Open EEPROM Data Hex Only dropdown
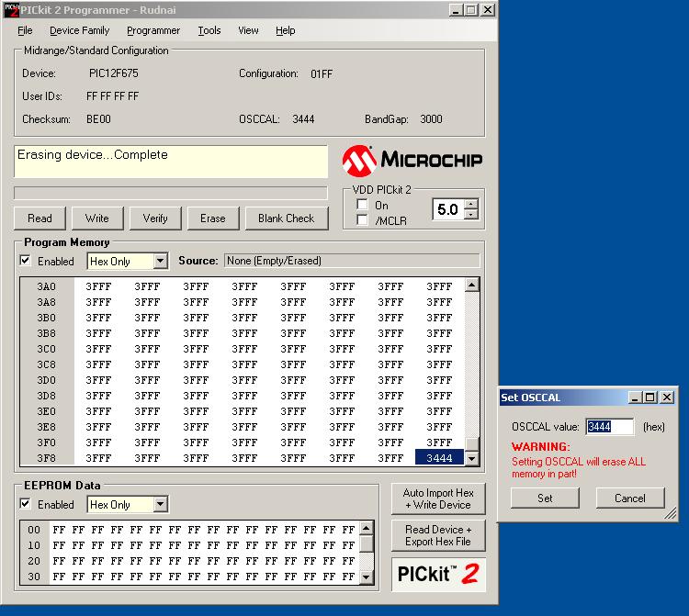 click(161, 505)
